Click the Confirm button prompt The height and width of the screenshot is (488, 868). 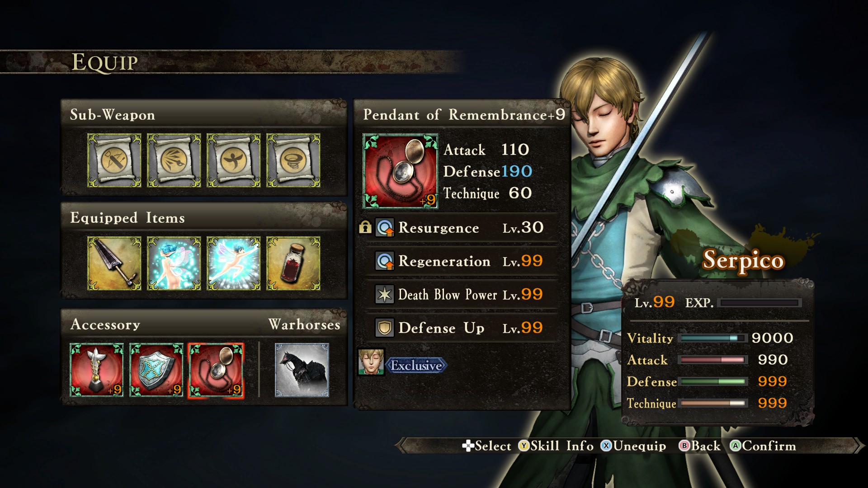[x=763, y=446]
